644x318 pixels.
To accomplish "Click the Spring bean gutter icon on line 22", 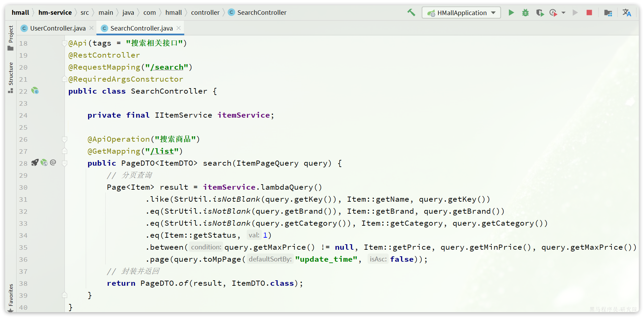I will [x=35, y=91].
